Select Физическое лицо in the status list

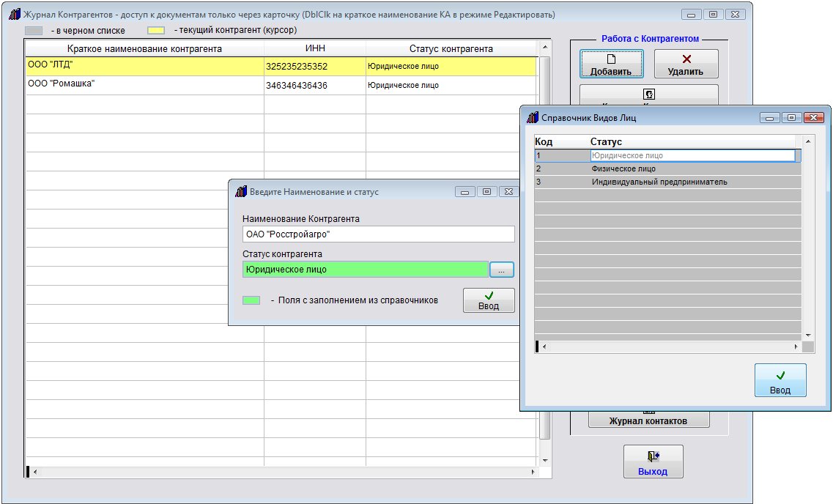point(623,168)
